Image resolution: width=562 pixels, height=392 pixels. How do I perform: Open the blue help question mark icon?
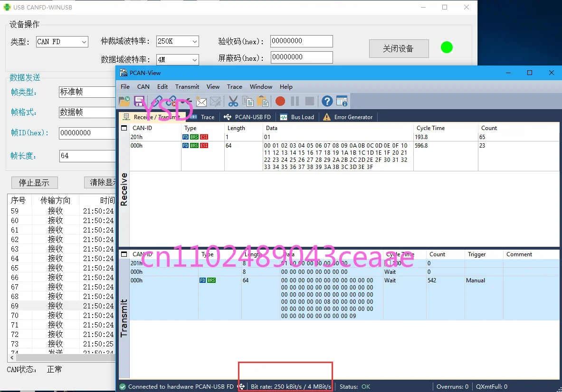(x=327, y=101)
